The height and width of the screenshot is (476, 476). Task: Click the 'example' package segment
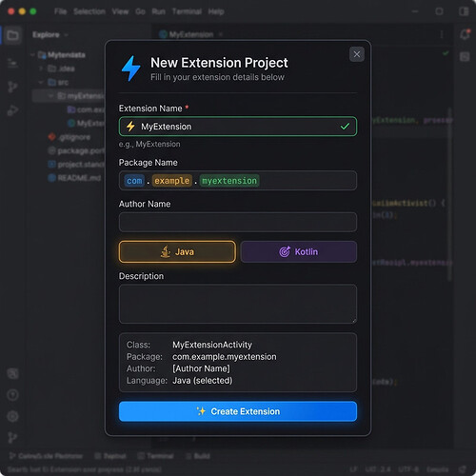172,181
